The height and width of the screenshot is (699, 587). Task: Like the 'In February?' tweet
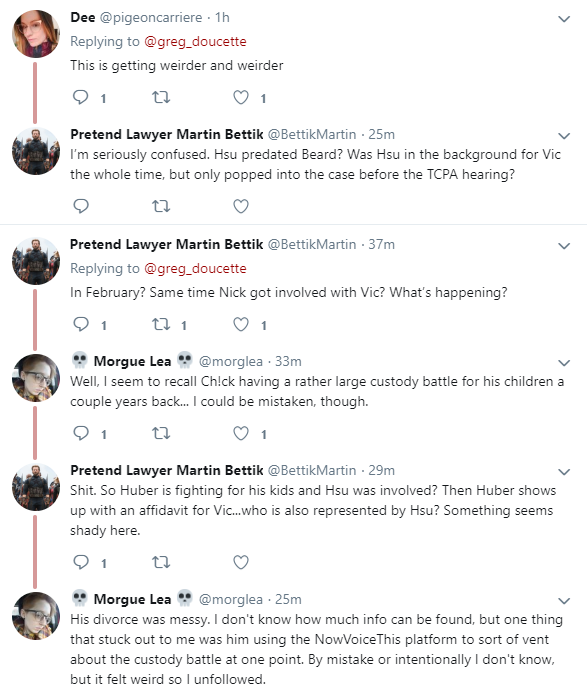241,324
